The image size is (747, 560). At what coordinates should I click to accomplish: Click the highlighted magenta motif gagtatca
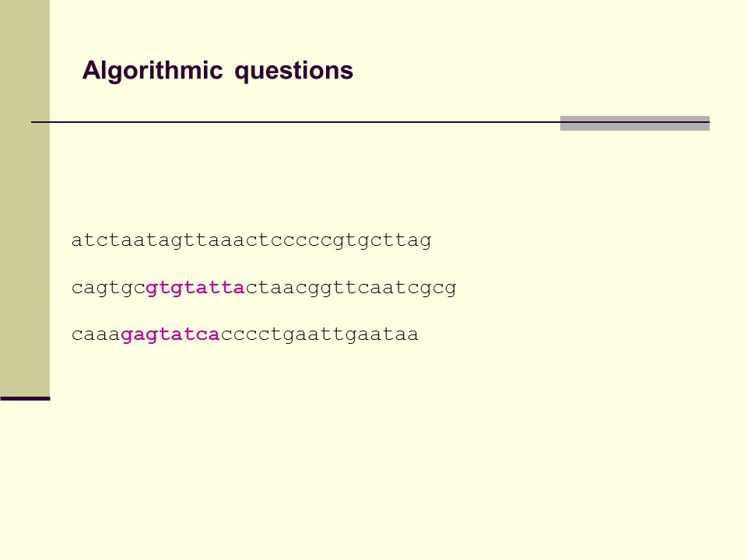coord(170,334)
